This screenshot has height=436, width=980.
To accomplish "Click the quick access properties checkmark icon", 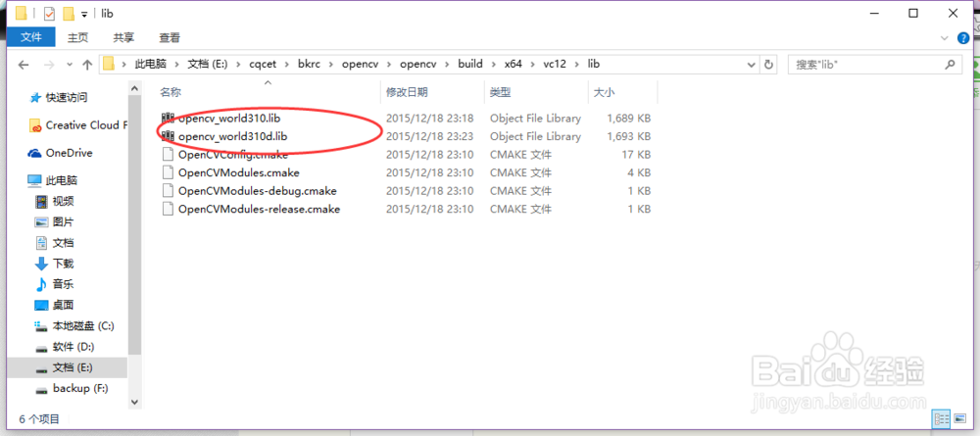I will 49,13.
